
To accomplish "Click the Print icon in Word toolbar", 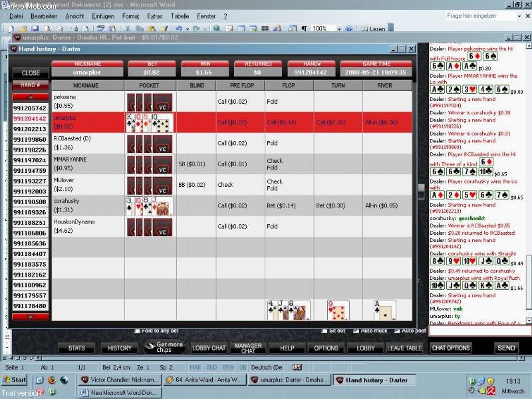I will (x=74, y=29).
